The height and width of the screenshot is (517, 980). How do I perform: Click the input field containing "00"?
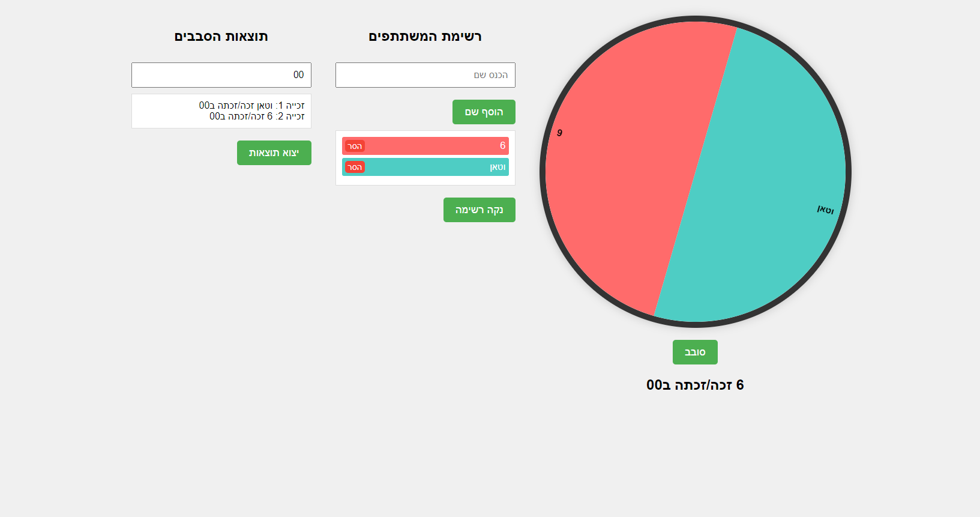221,75
